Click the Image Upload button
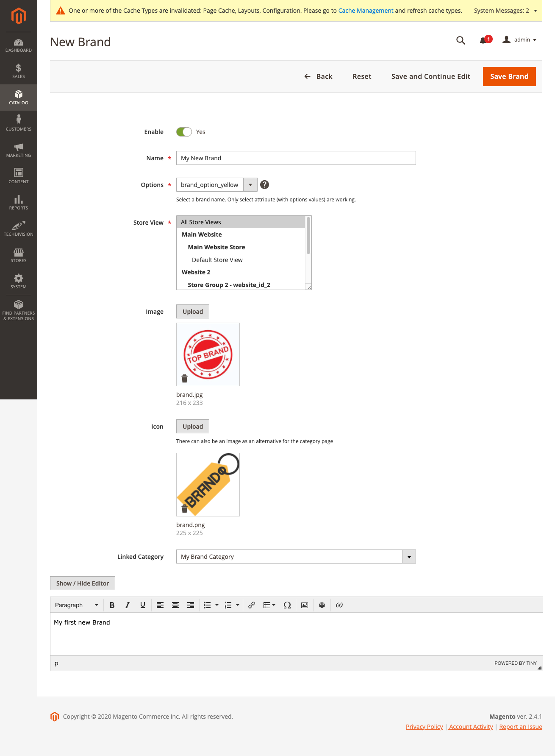Image resolution: width=555 pixels, height=756 pixels. pyautogui.click(x=193, y=312)
